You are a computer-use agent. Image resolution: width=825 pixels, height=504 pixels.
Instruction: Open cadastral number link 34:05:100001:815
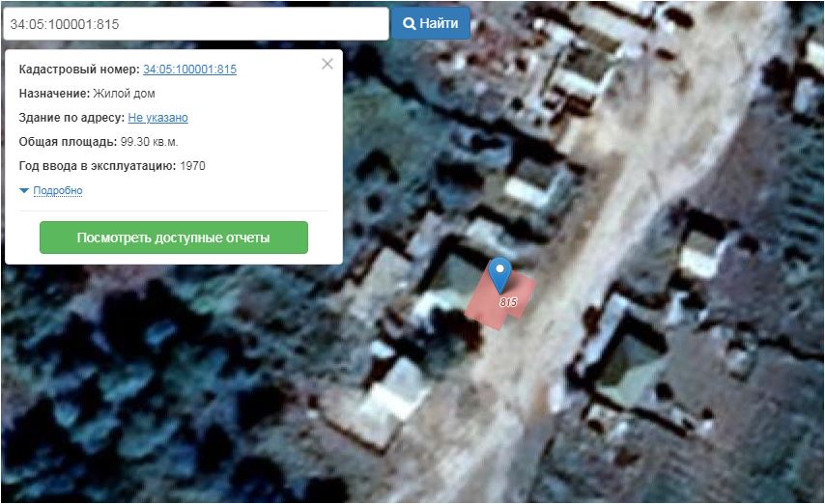pos(190,70)
